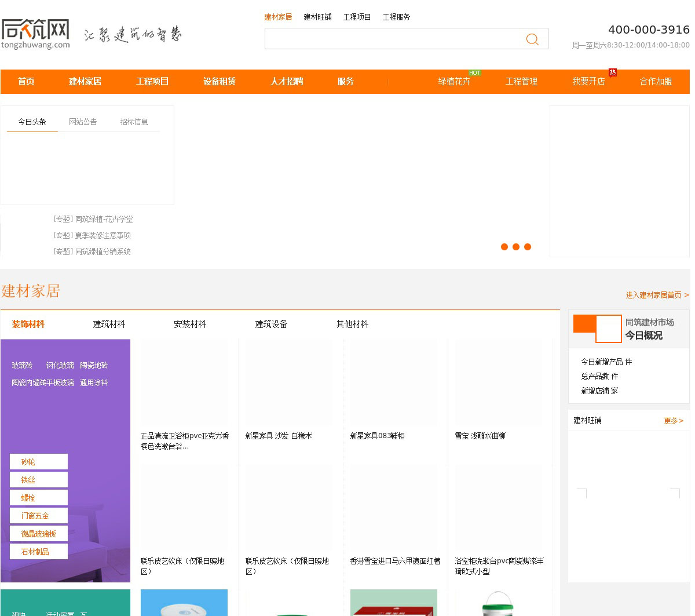The height and width of the screenshot is (616, 695).
Task: Click inside the search input field
Action: (x=394, y=39)
